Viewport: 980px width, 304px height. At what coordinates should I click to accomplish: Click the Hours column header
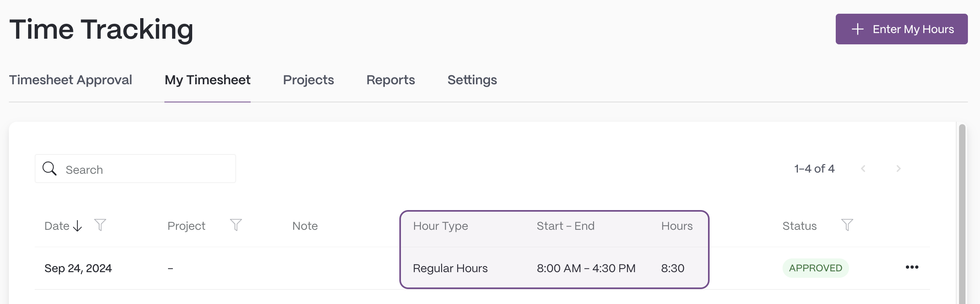tap(677, 226)
